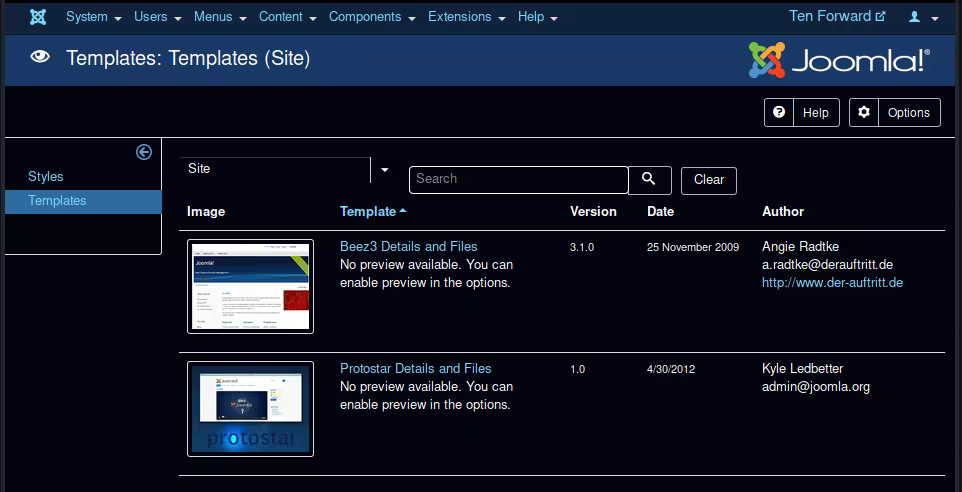Open Protostar Details and Files link
962x492 pixels.
[x=415, y=369]
